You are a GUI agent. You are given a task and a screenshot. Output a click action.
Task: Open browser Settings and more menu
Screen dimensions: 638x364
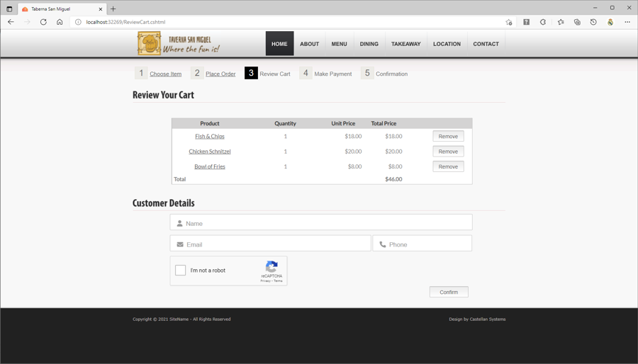[x=627, y=22]
